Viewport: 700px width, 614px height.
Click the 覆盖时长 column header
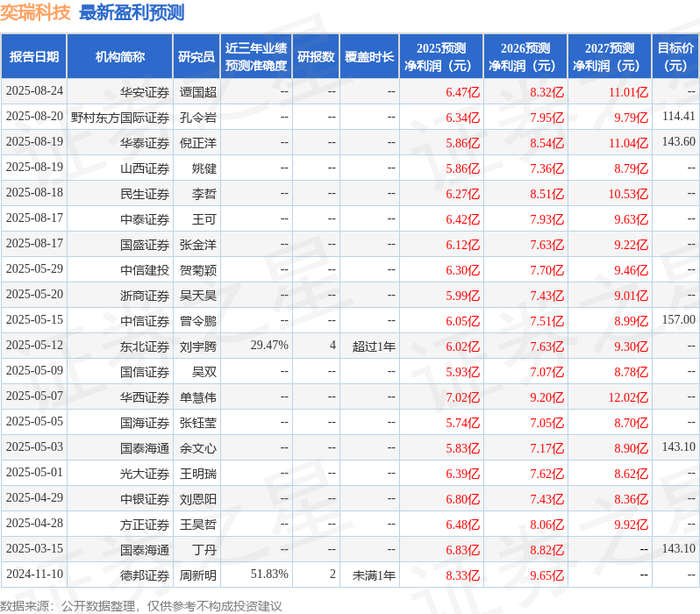pos(369,57)
